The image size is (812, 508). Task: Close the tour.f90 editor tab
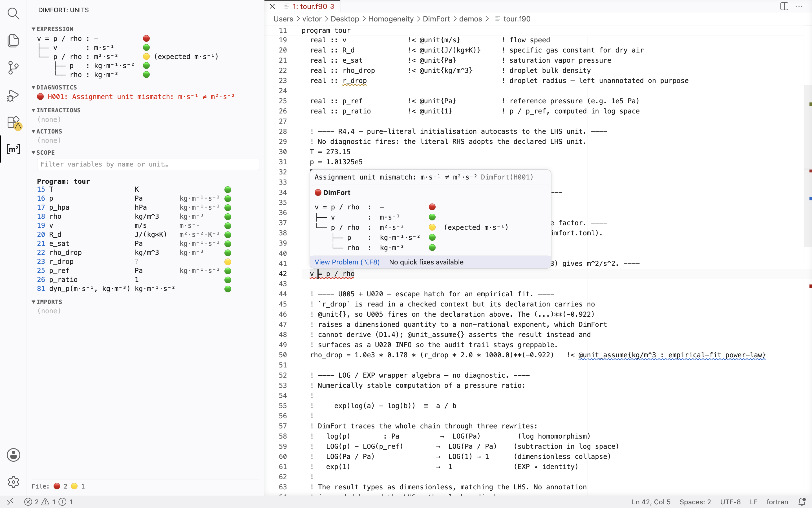(x=272, y=6)
